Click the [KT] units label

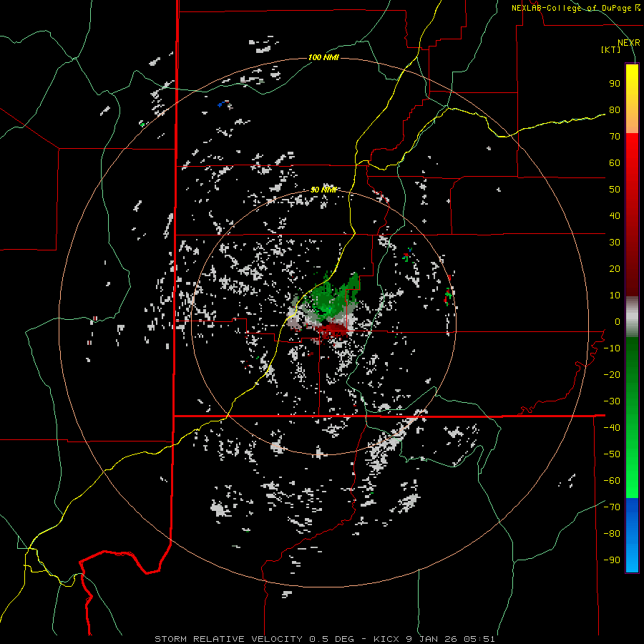[x=611, y=49]
